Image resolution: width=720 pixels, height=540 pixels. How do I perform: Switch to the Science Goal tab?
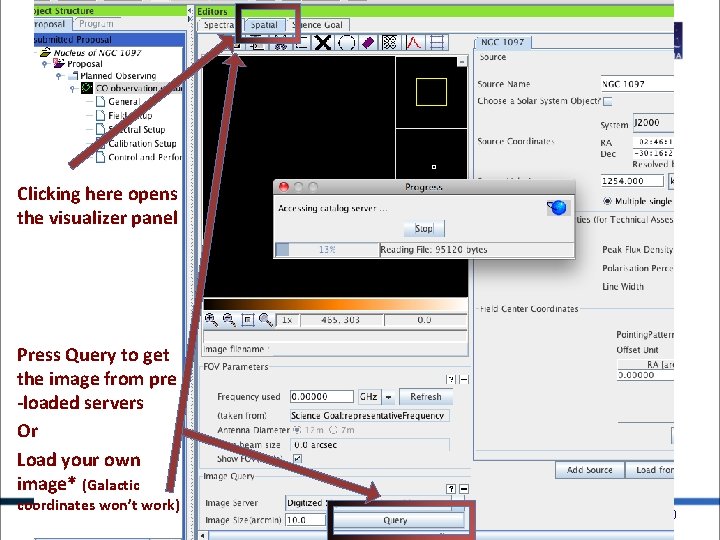point(318,25)
